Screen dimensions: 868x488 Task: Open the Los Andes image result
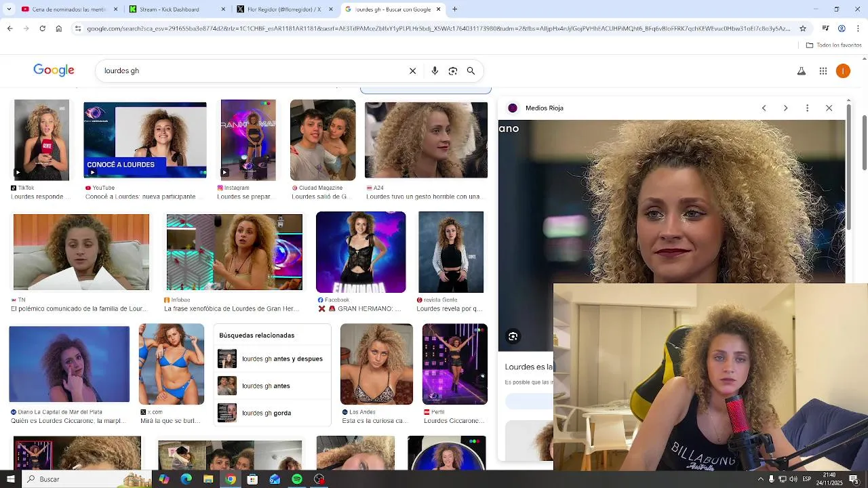click(x=376, y=364)
